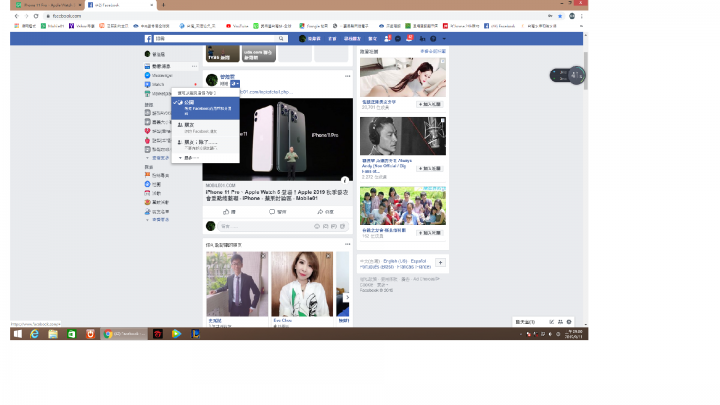Click the Facebook search field
Screen dimensions: 720x405
pos(216,39)
